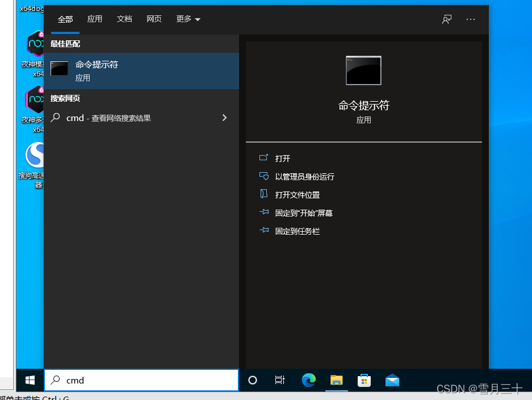
Task: Click the 搜索网页 section heading
Action: pyautogui.click(x=65, y=98)
